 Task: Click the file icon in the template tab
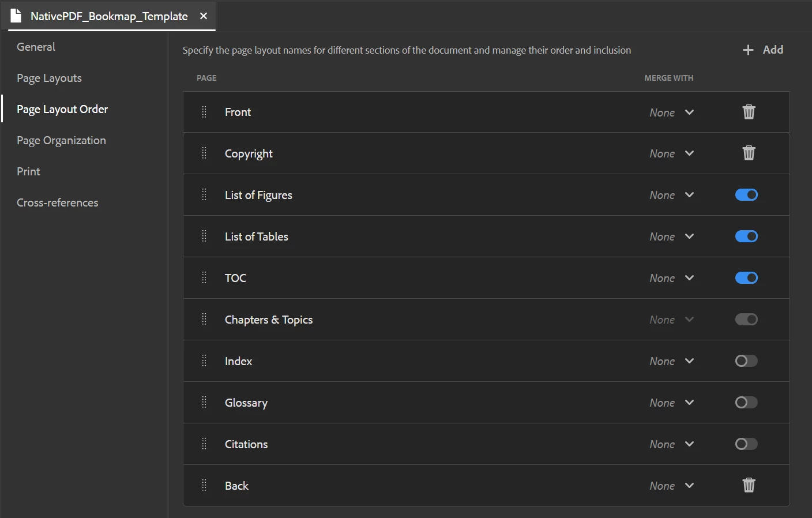16,16
